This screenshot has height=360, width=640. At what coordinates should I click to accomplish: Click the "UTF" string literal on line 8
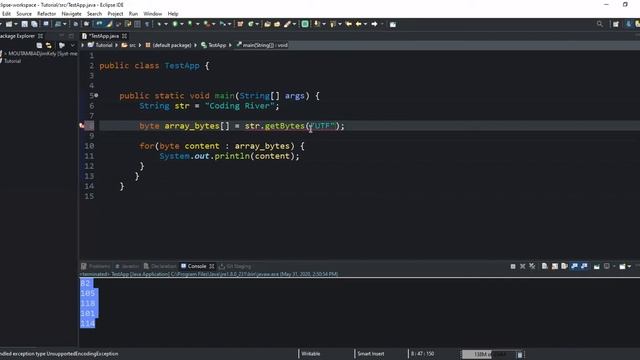pos(322,126)
